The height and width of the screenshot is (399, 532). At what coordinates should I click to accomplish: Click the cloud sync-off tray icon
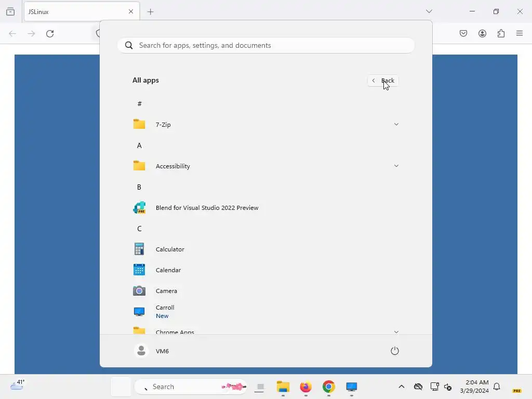click(x=418, y=387)
